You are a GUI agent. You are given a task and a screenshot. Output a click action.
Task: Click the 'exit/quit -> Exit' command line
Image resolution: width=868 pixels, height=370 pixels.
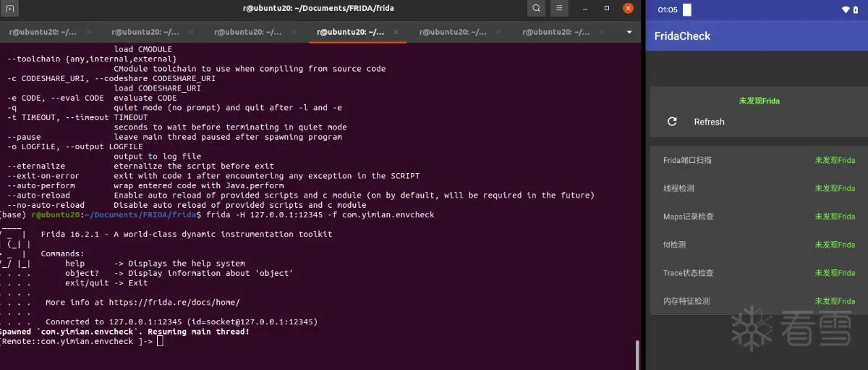pyautogui.click(x=106, y=283)
